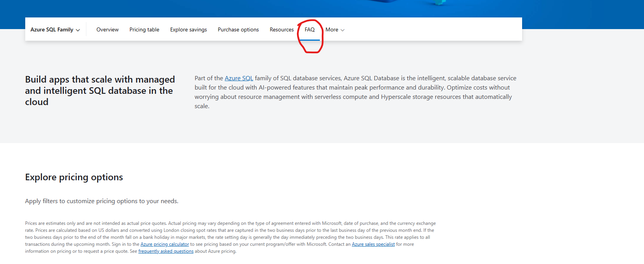Switch to the Pricing table tab
Viewport: 644px width, 264px height.
pyautogui.click(x=144, y=29)
